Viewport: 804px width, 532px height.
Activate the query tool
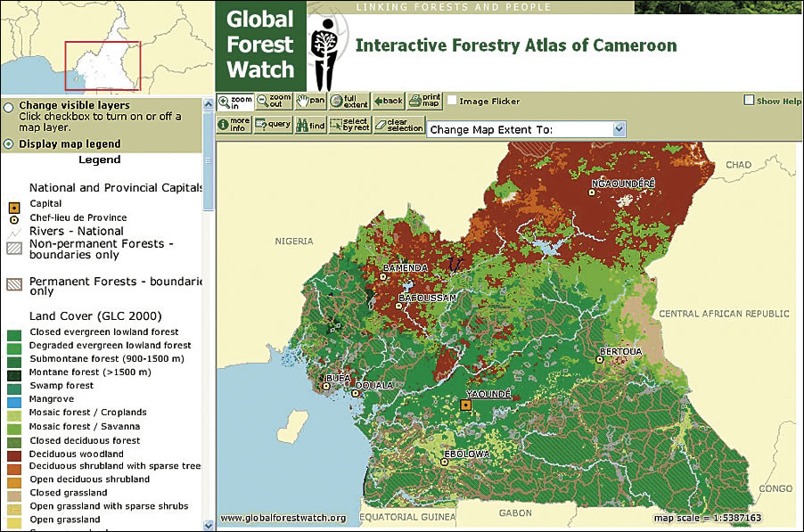(x=274, y=125)
